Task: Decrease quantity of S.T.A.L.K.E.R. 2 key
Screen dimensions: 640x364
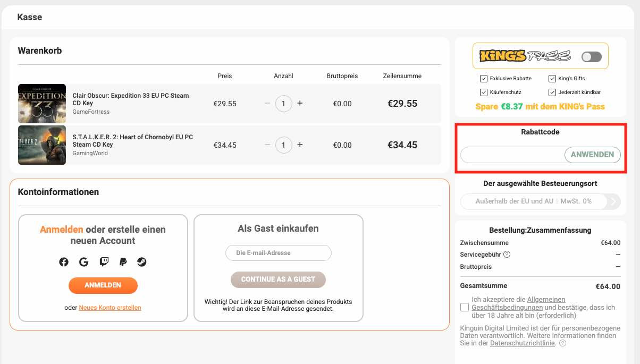Action: pos(267,145)
